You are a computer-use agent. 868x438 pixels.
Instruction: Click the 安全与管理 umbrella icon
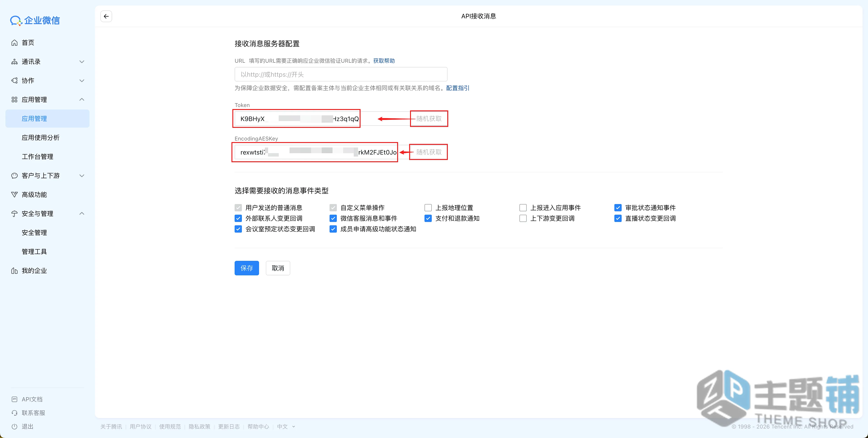tap(14, 213)
